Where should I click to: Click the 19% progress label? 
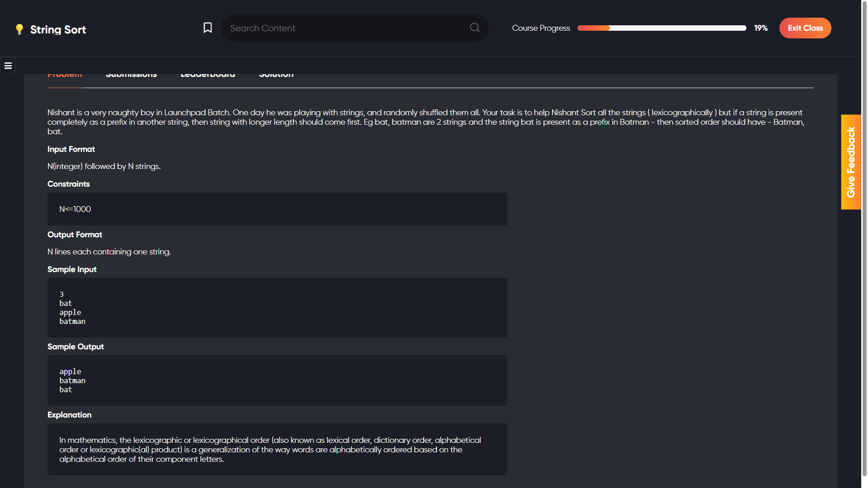click(x=760, y=28)
